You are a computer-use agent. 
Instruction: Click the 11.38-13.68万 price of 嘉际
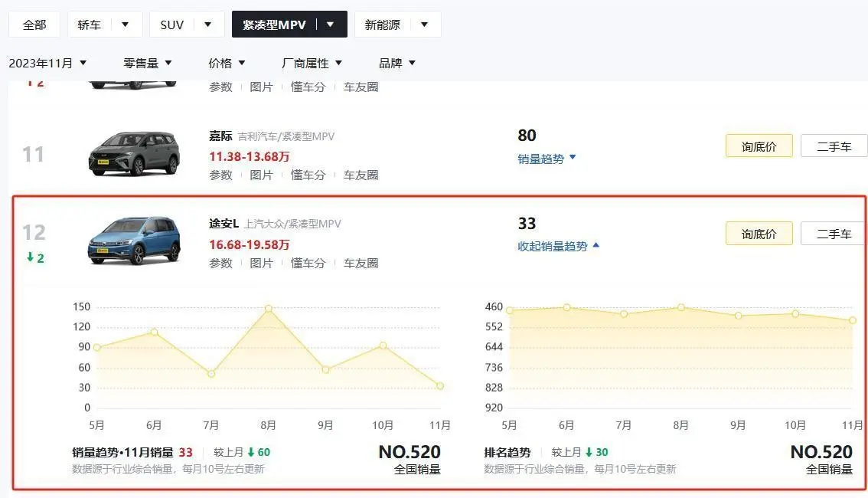coord(249,157)
